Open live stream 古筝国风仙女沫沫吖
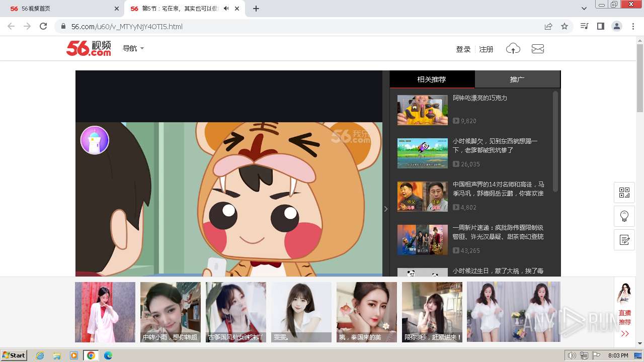The height and width of the screenshot is (362, 644). [236, 312]
